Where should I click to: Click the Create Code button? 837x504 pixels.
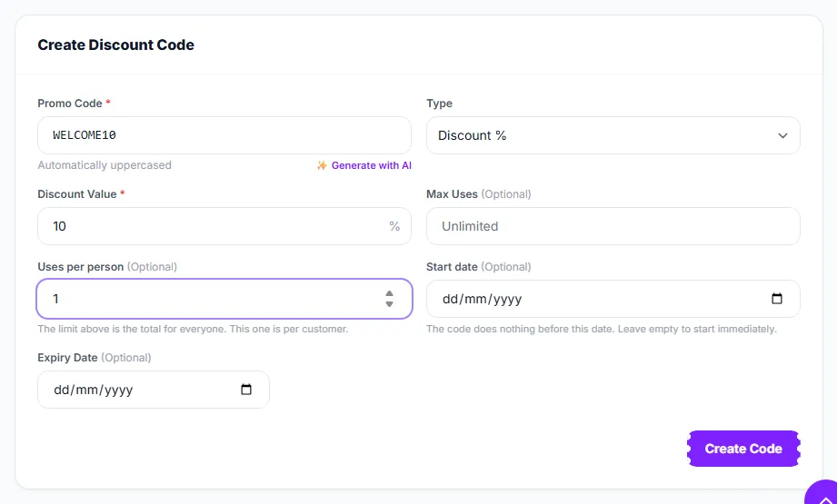(743, 449)
